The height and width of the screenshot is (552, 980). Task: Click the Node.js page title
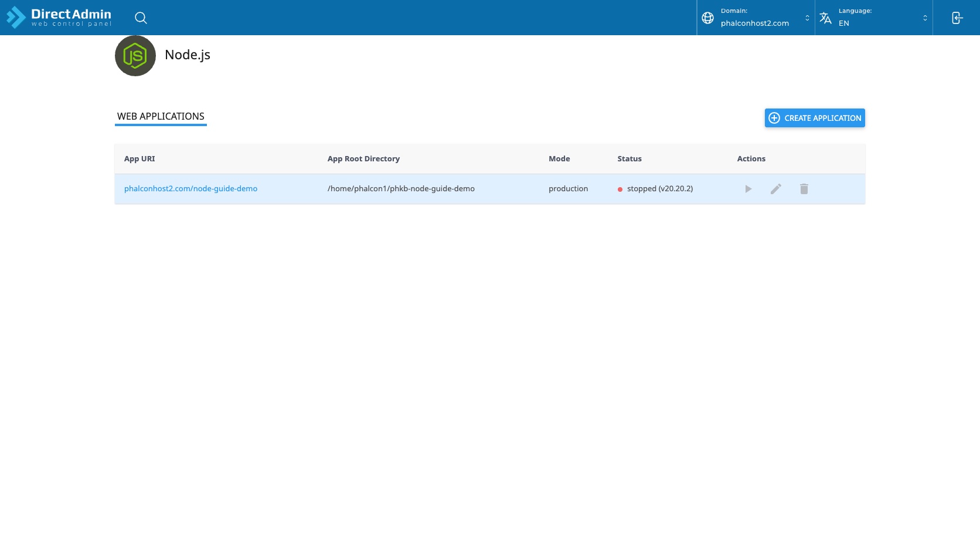(x=188, y=55)
